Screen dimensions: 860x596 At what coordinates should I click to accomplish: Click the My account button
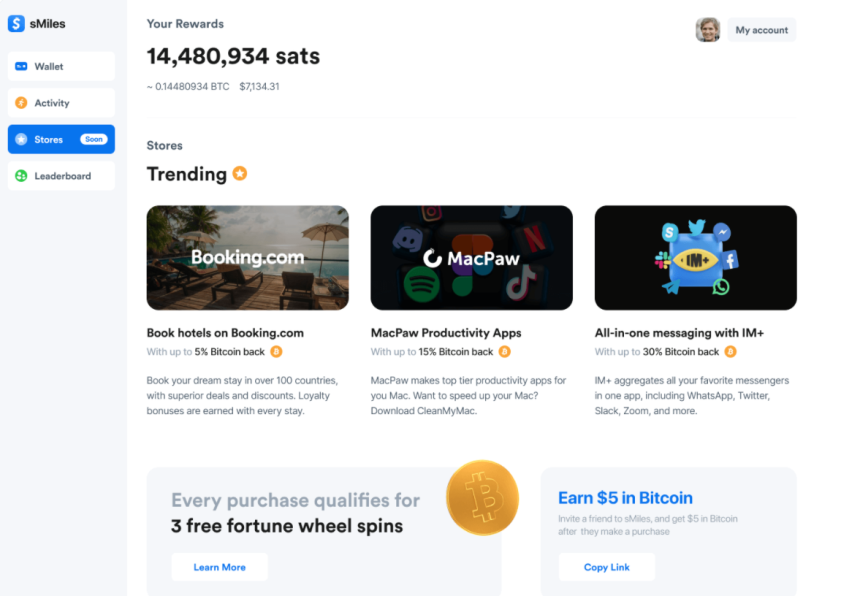point(762,30)
